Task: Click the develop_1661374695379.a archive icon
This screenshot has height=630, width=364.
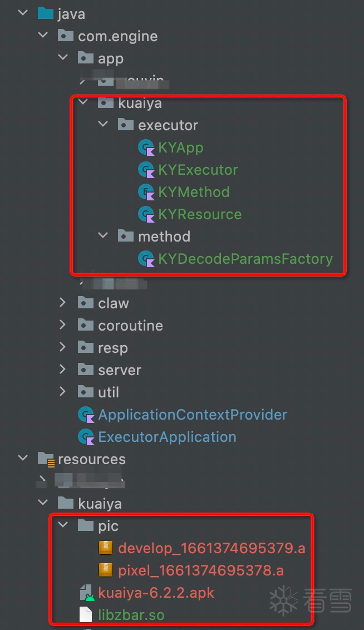Action: click(x=106, y=549)
